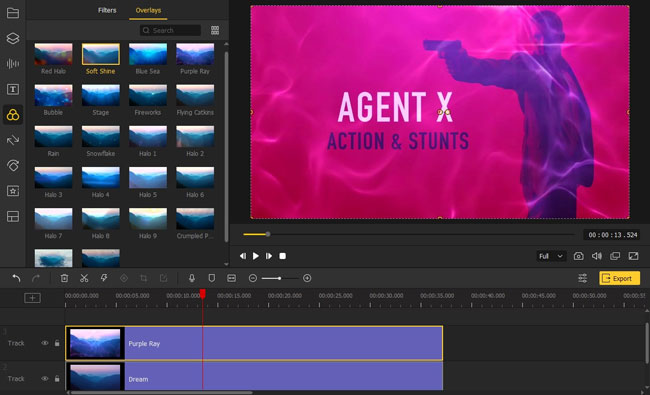Stop the preview playback
This screenshot has height=395, width=650.
[282, 256]
